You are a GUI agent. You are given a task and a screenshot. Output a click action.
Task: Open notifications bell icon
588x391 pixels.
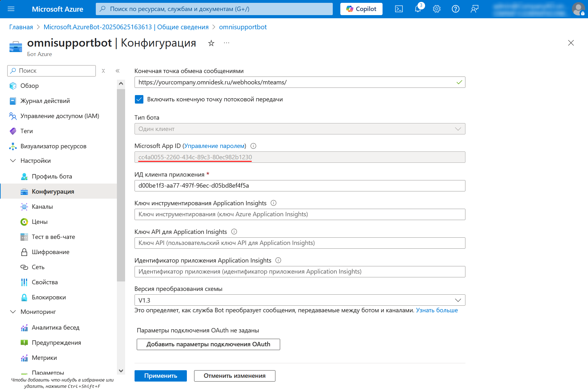click(x=418, y=9)
